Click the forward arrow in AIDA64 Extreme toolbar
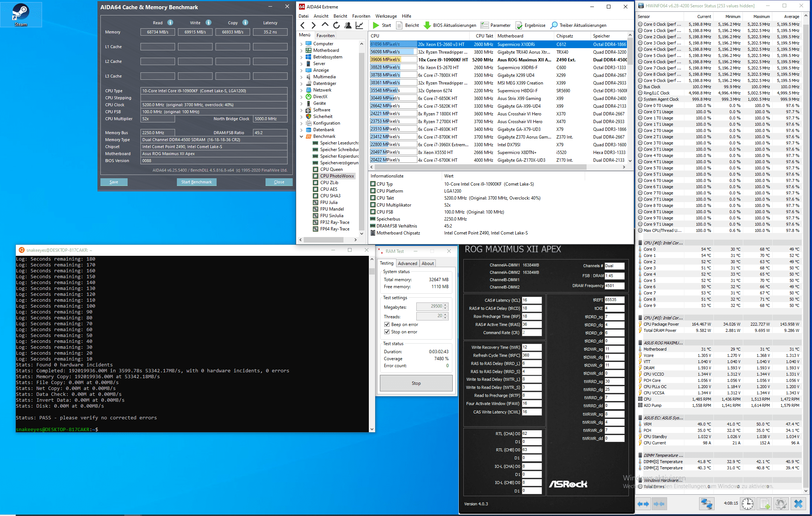The image size is (812, 516). click(x=313, y=25)
